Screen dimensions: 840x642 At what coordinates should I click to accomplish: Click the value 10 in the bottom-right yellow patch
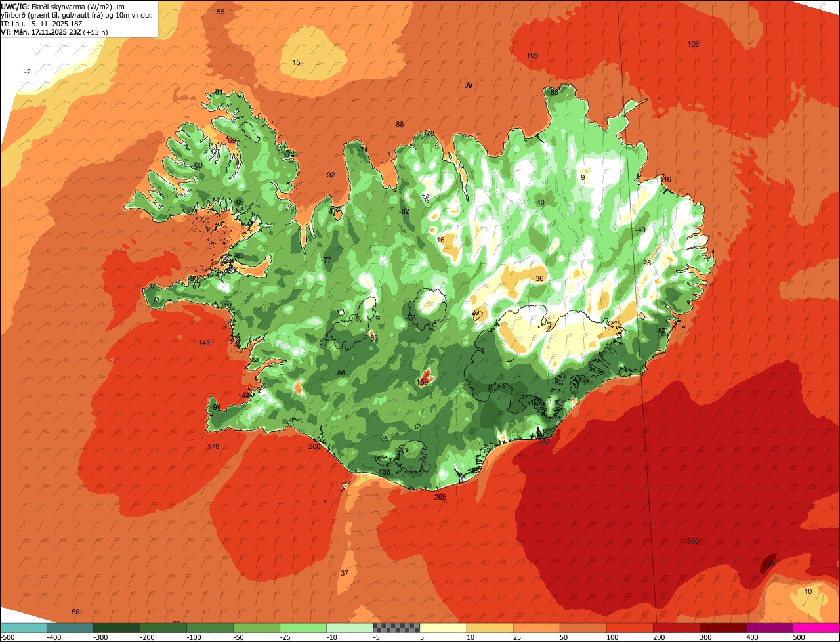[808, 592]
